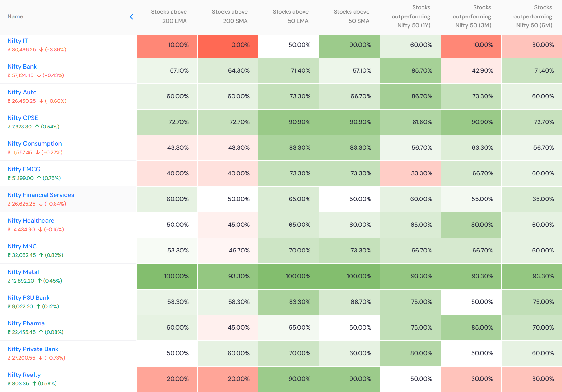The height and width of the screenshot is (392, 562).
Task: Sort by outperforming Nifty 50 (3M) header
Action: (472, 16)
